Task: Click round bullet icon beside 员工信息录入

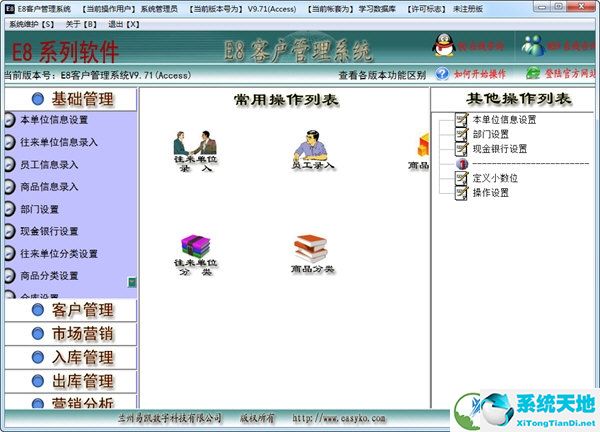Action: point(9,165)
